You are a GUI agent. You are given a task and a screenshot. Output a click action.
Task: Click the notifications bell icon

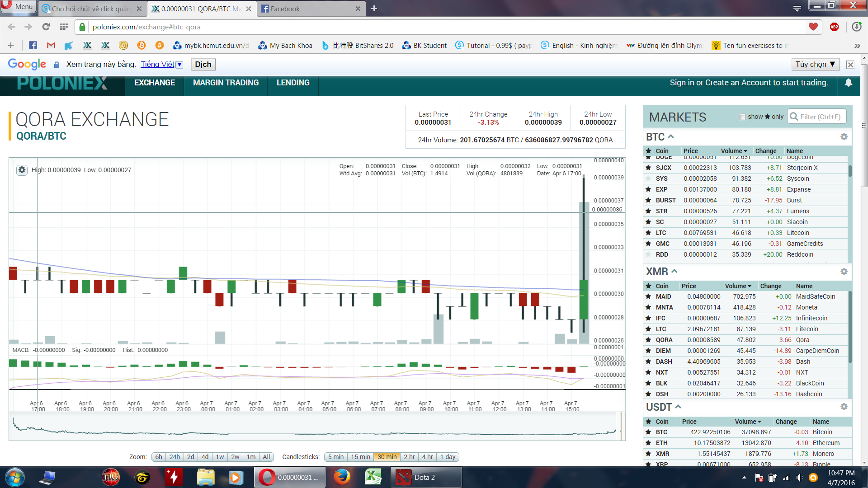tap(849, 83)
